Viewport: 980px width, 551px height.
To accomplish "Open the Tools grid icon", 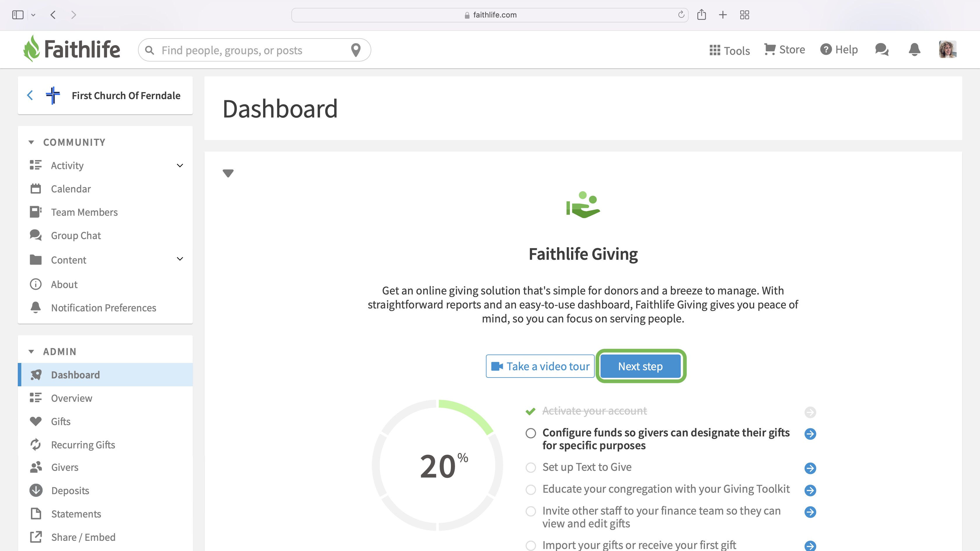I will (x=715, y=50).
